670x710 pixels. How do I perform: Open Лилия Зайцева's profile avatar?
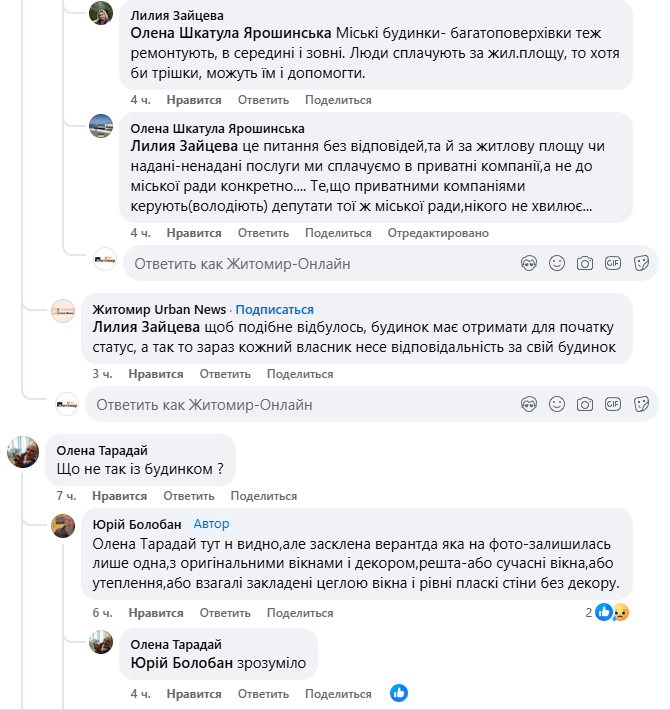coord(101,13)
